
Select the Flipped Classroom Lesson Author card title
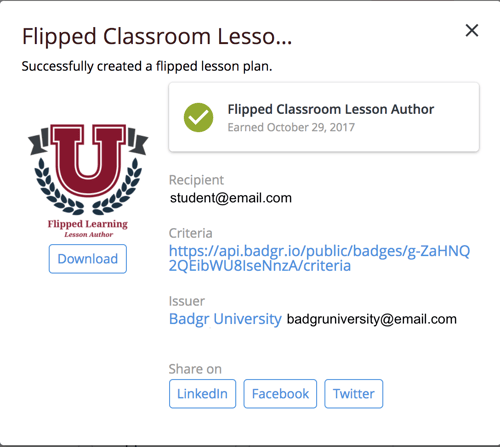[x=331, y=109]
